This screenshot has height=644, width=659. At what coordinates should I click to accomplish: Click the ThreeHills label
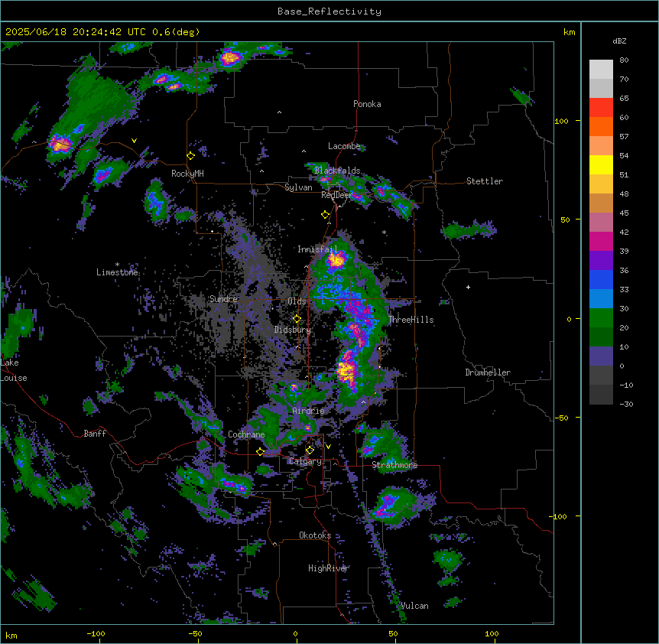(x=411, y=320)
